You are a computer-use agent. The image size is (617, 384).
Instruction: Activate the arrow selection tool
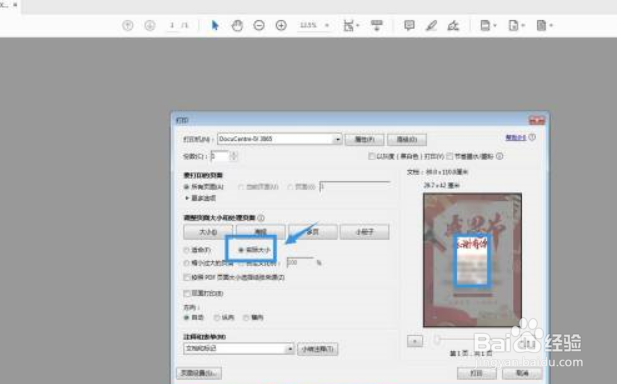(x=215, y=26)
